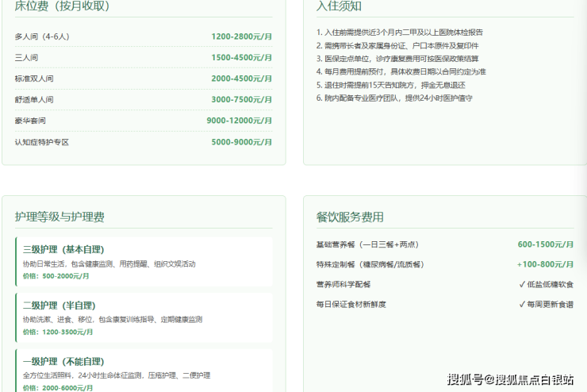
Task: Click the price 1500-4500元/月
Action: (x=241, y=58)
